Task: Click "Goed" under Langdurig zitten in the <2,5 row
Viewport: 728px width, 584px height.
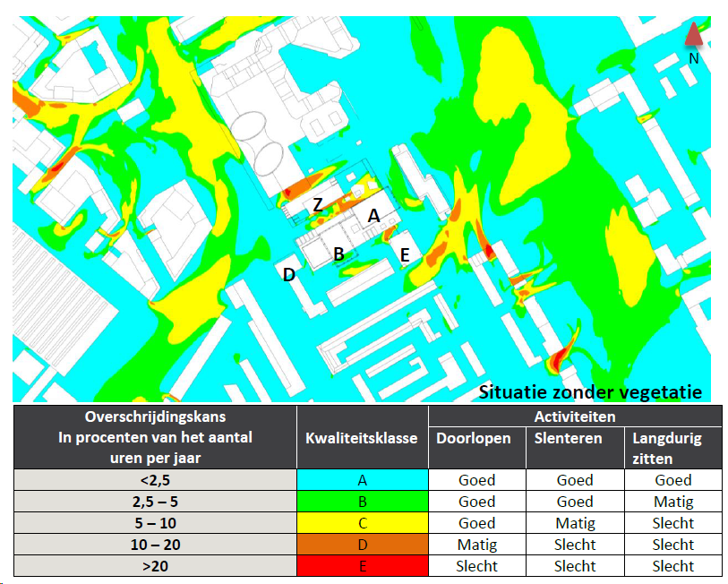Action: pyautogui.click(x=673, y=480)
